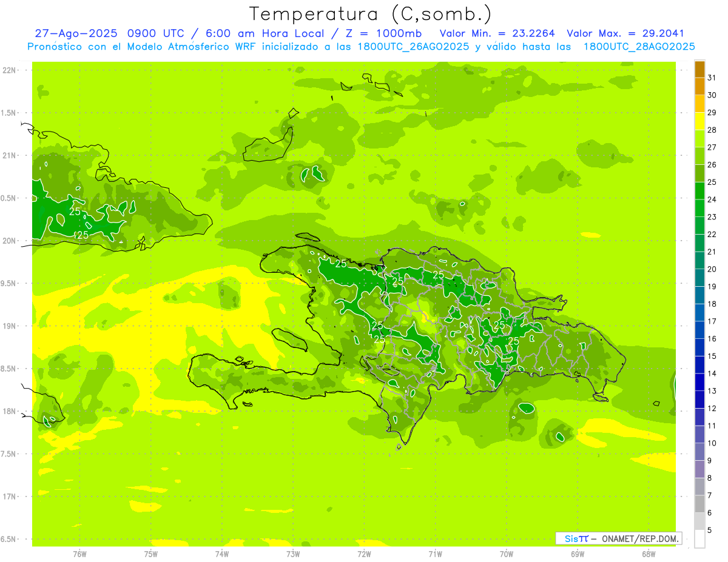Click the latitude axis label 17N
Screen dimensions: 728x562
coord(10,497)
